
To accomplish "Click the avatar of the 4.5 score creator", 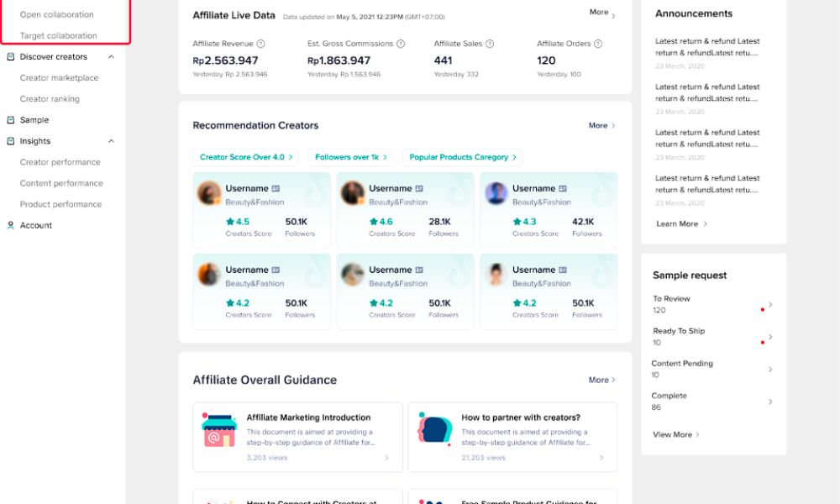I will tap(209, 193).
